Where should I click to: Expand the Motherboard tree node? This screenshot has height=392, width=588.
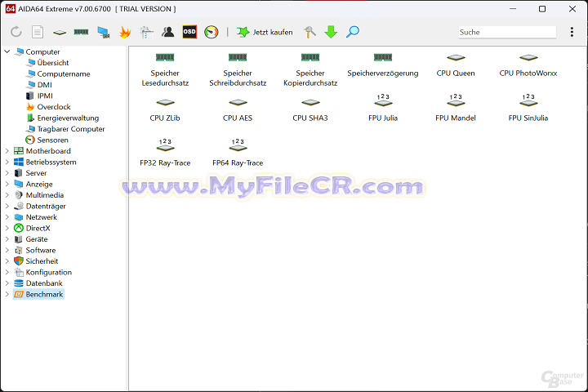7,151
